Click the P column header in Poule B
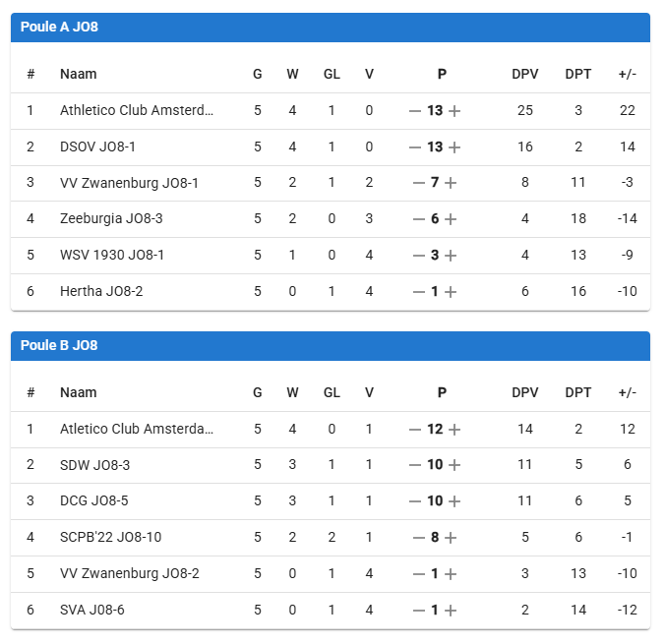 [x=442, y=392]
